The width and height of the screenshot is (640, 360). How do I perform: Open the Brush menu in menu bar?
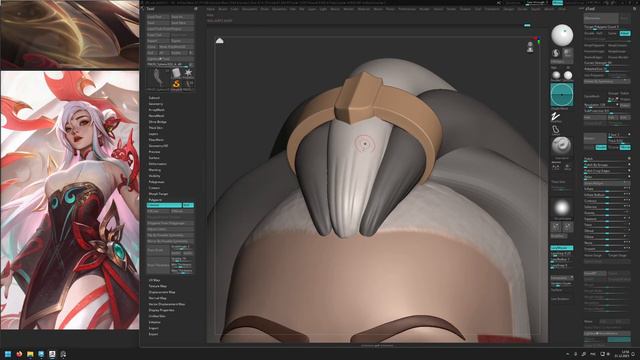click(222, 9)
